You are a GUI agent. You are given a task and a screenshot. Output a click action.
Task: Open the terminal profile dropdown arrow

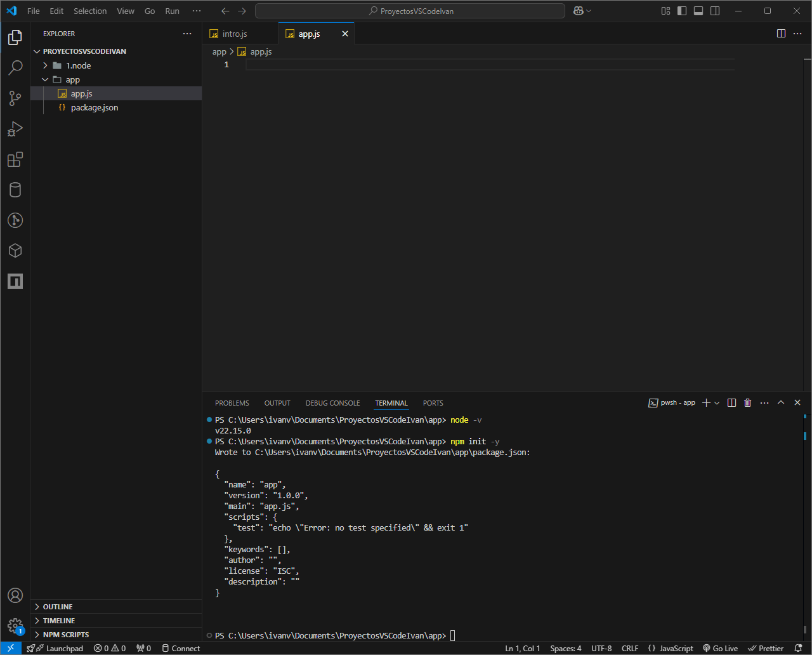717,402
